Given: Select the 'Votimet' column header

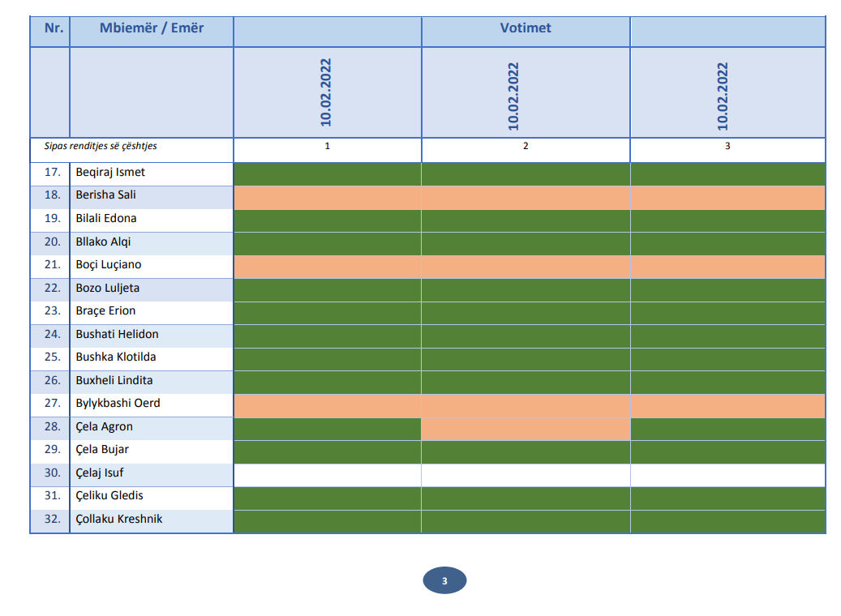Looking at the screenshot, I should [x=526, y=28].
